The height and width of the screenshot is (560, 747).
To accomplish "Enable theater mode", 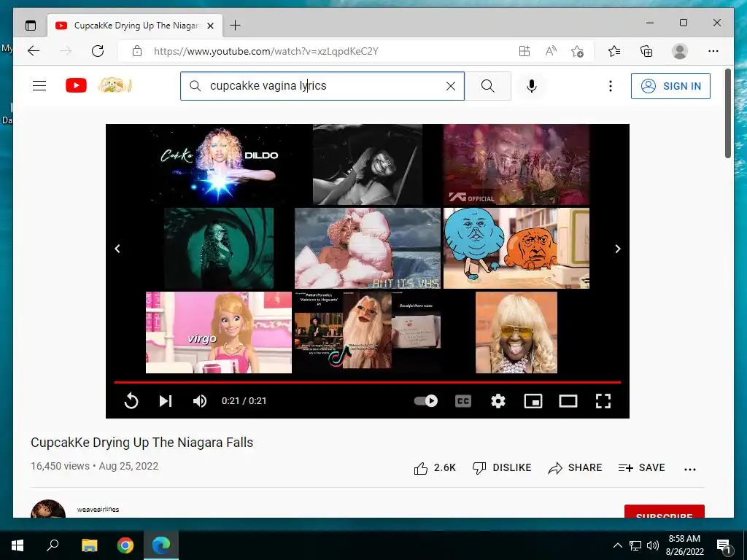I will tap(568, 401).
